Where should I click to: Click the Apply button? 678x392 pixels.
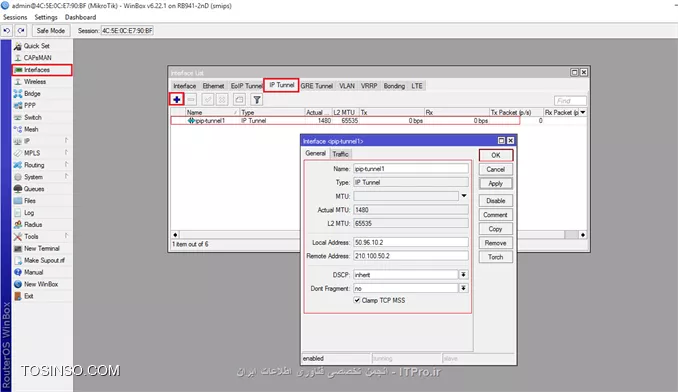[496, 183]
